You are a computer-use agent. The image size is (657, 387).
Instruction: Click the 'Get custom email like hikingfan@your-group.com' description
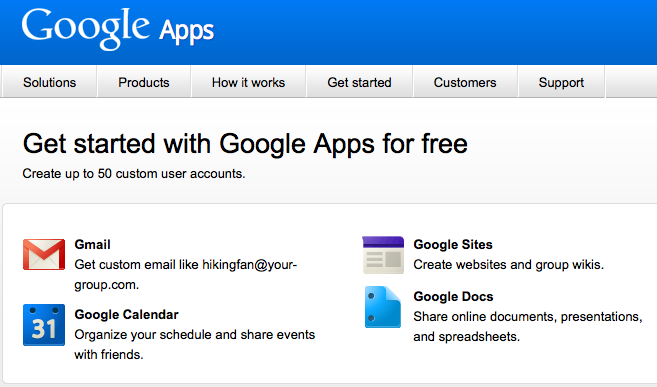pos(186,274)
